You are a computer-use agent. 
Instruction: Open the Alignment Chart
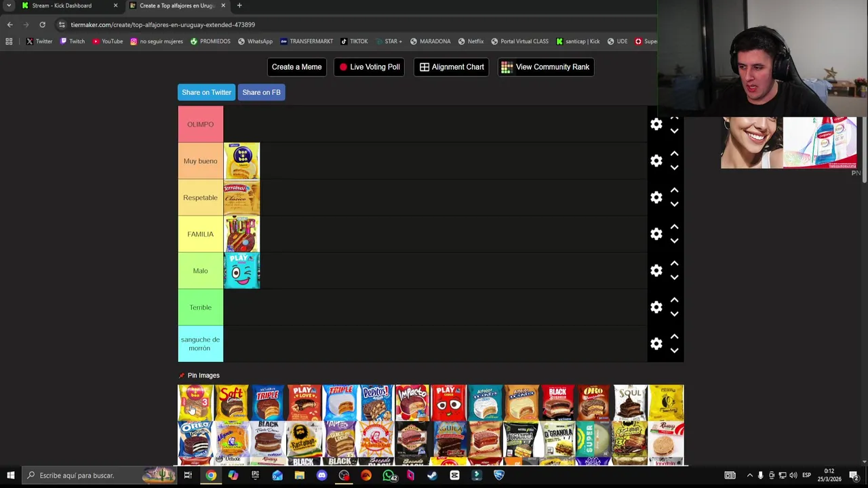(452, 67)
